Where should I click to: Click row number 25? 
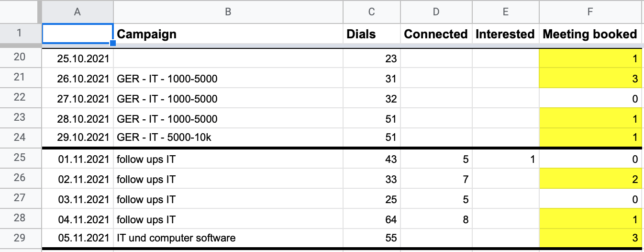[x=20, y=158]
